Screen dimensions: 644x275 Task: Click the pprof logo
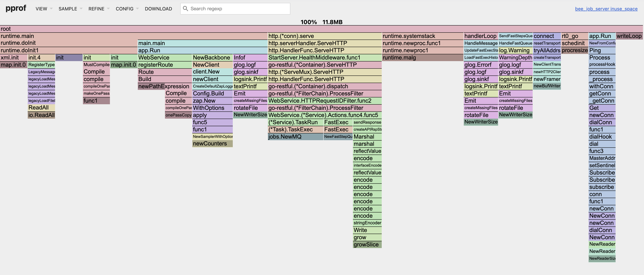click(16, 8)
